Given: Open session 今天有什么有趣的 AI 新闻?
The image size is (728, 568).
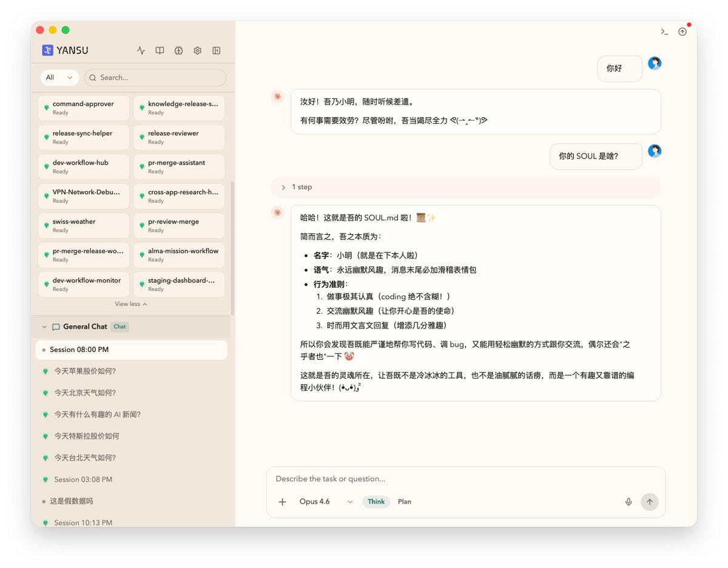Looking at the screenshot, I should [x=131, y=414].
